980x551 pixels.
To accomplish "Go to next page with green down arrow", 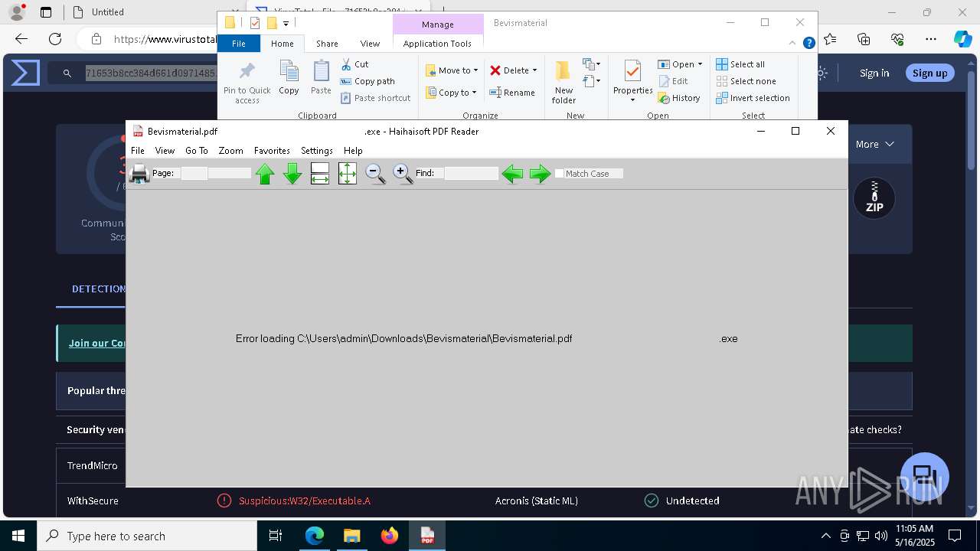I will pyautogui.click(x=292, y=174).
